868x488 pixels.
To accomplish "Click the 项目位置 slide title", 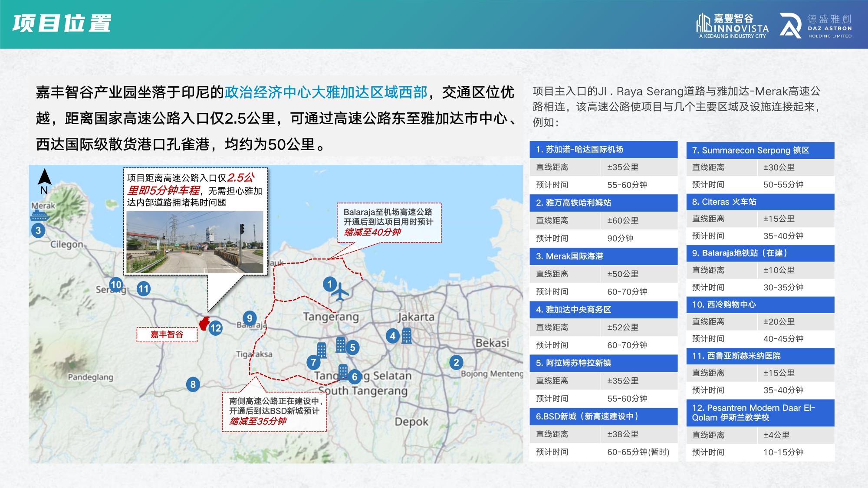I will click(x=62, y=23).
